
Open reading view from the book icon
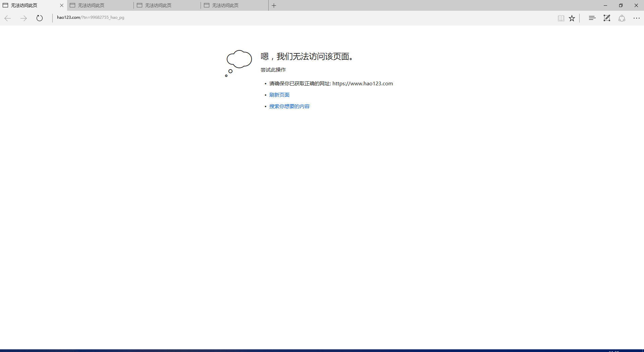pyautogui.click(x=561, y=18)
